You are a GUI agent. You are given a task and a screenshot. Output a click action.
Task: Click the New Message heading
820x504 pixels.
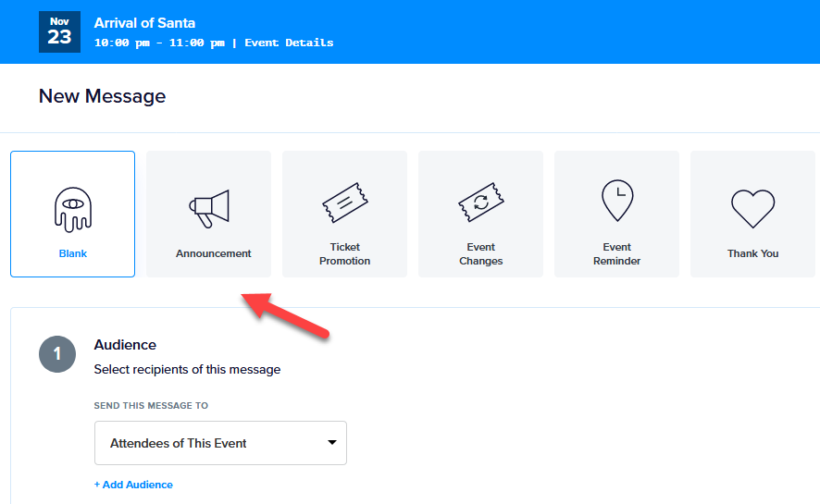pyautogui.click(x=102, y=96)
